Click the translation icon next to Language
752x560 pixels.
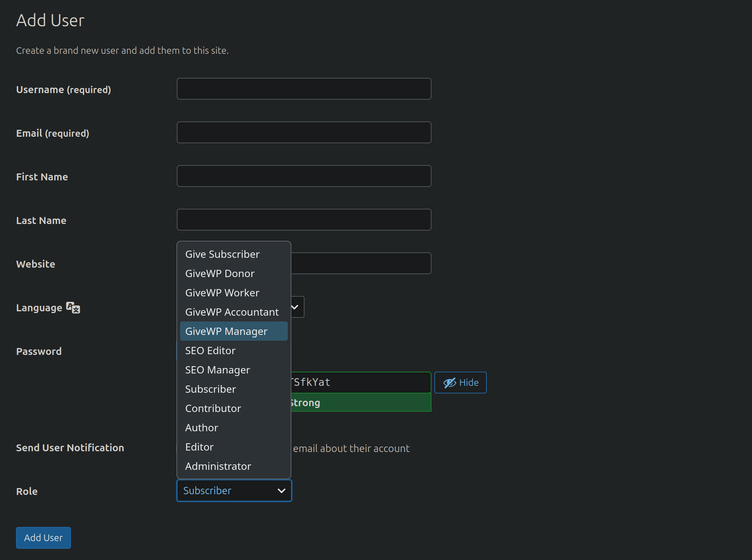click(72, 307)
